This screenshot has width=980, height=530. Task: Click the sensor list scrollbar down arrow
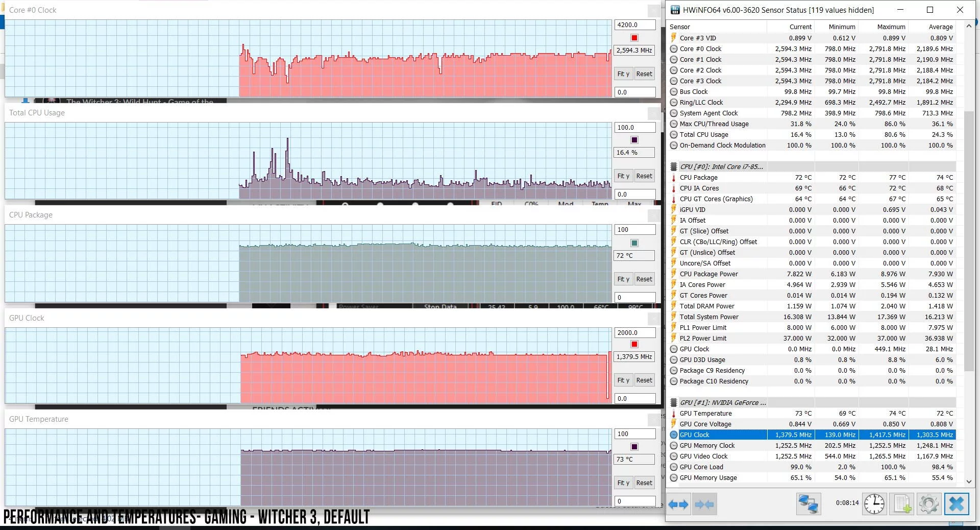pyautogui.click(x=969, y=481)
